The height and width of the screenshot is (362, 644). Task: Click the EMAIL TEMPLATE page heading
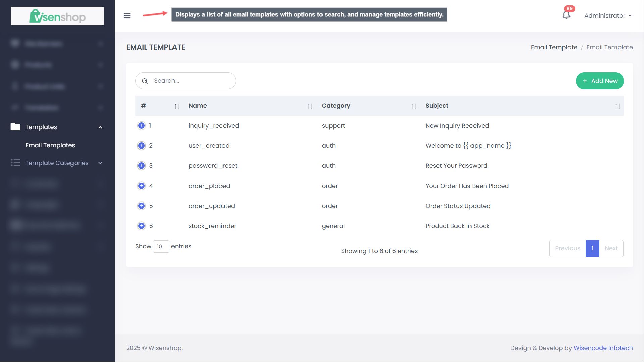tap(156, 47)
